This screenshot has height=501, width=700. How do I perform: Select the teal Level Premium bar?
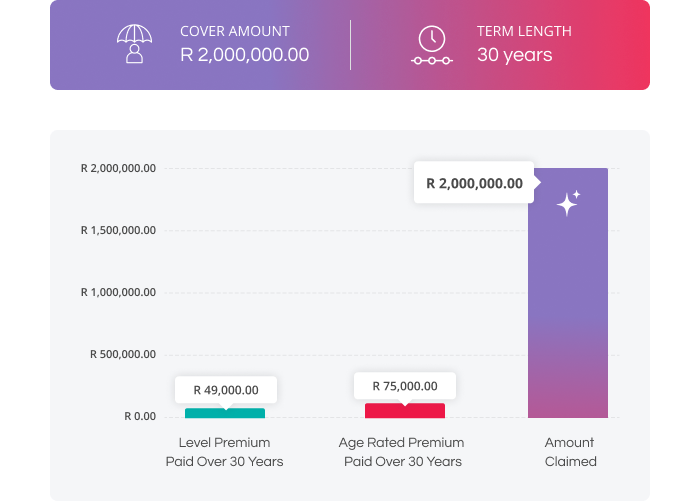click(x=225, y=413)
